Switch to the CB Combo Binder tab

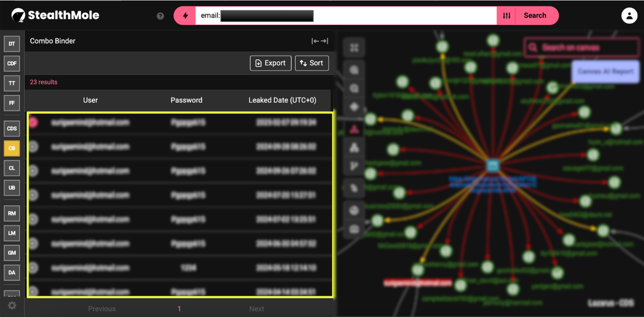tap(12, 148)
